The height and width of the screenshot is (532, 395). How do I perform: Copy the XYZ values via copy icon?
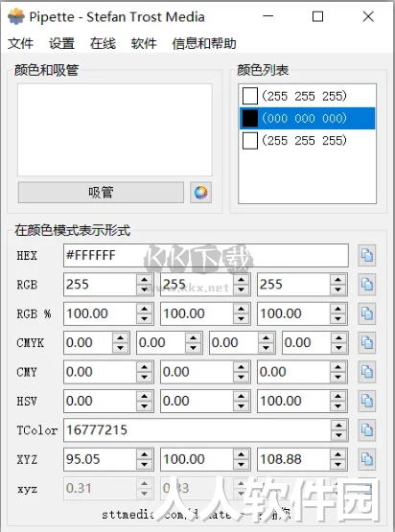pyautogui.click(x=366, y=459)
